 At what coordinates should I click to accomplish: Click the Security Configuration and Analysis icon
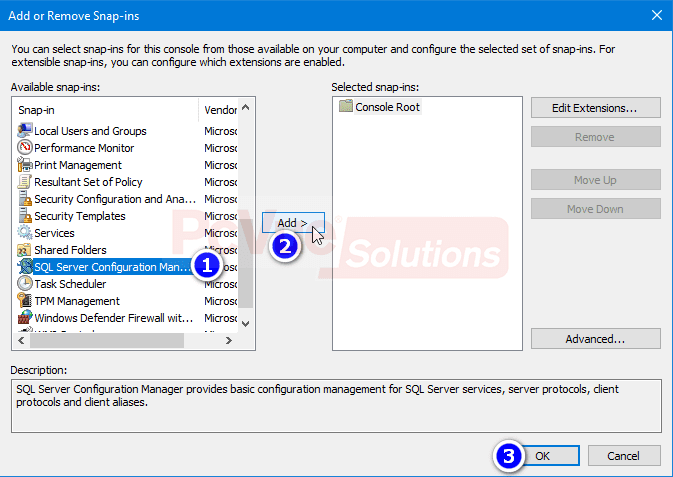[24, 199]
